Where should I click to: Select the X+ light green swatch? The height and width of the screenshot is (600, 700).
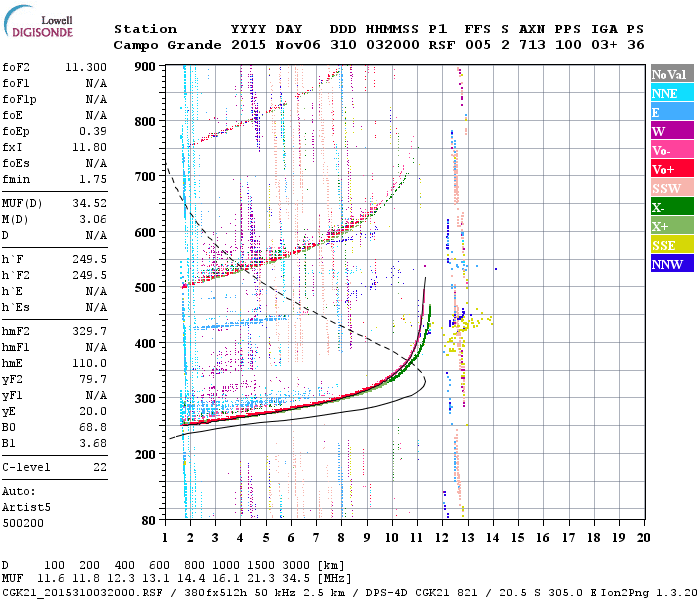672,226
